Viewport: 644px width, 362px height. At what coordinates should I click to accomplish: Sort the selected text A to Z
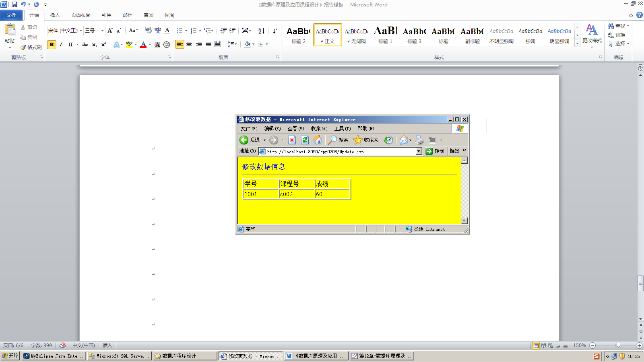pyautogui.click(x=261, y=31)
